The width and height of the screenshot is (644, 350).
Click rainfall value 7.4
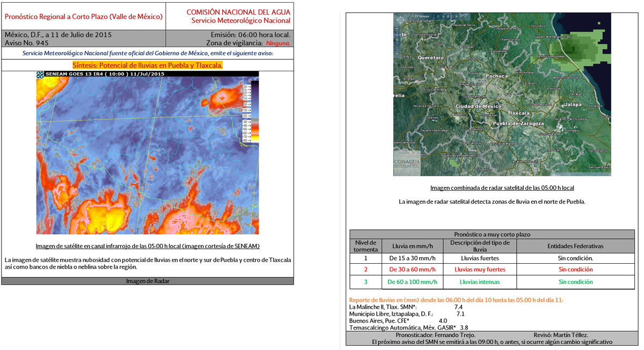[458, 307]
